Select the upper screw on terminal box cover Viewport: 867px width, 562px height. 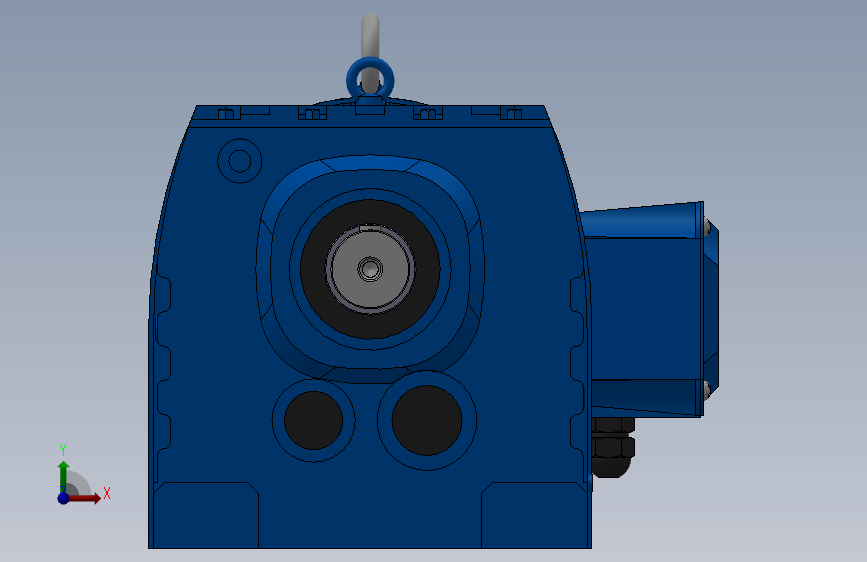707,226
